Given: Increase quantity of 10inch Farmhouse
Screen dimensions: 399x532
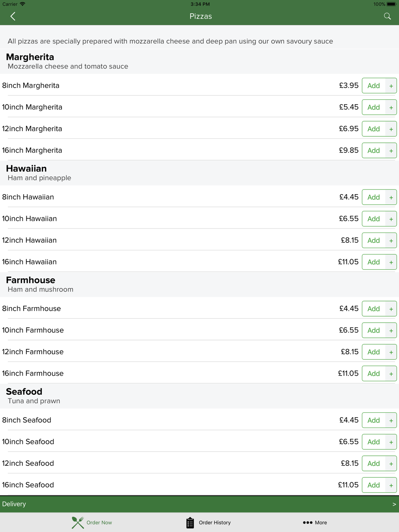Looking at the screenshot, I should pyautogui.click(x=391, y=331).
